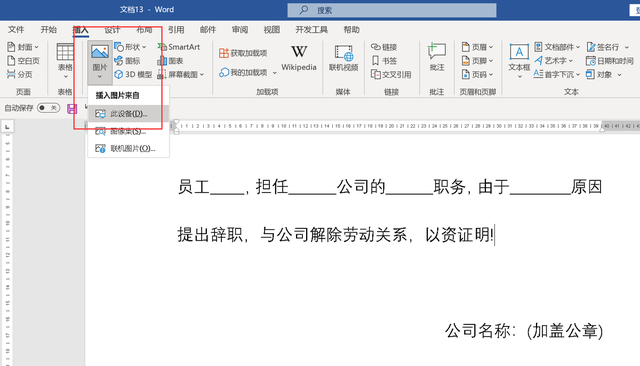Expand the 封面 cover page dropdown
Viewport: 640px width, 366px height.
(x=36, y=47)
